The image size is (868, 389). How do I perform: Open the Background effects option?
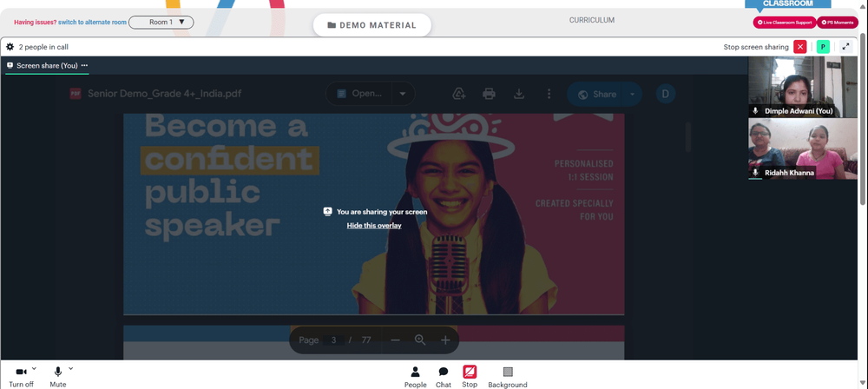point(508,377)
